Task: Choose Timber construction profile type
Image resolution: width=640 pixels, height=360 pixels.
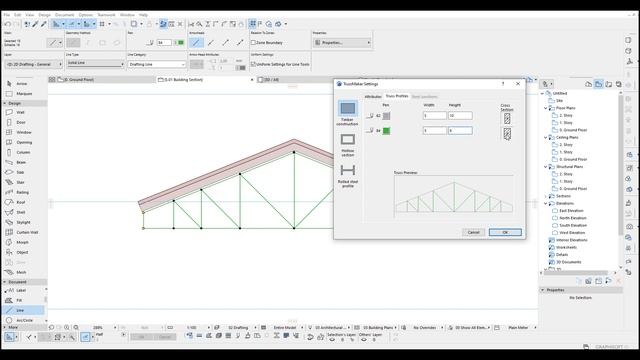Action: coord(347,113)
